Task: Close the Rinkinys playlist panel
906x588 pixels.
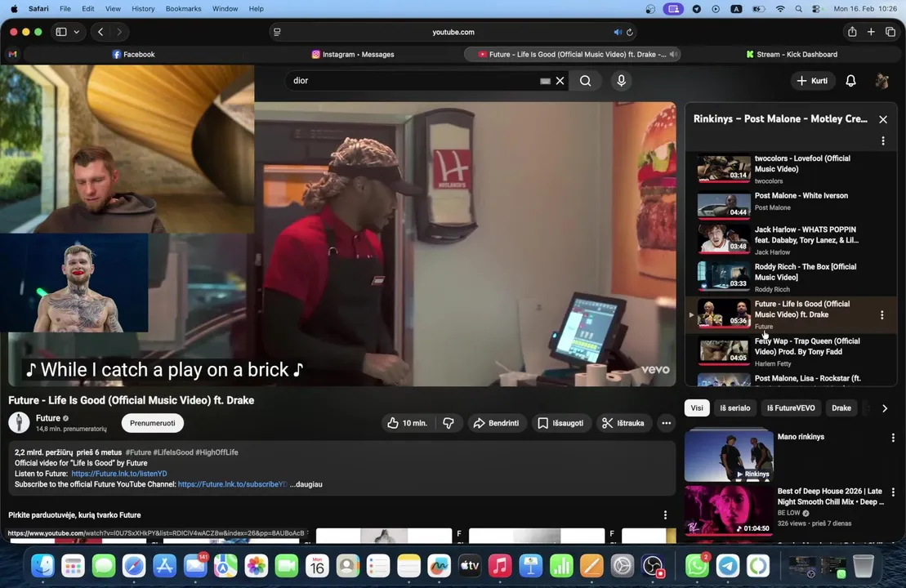Action: 883,119
